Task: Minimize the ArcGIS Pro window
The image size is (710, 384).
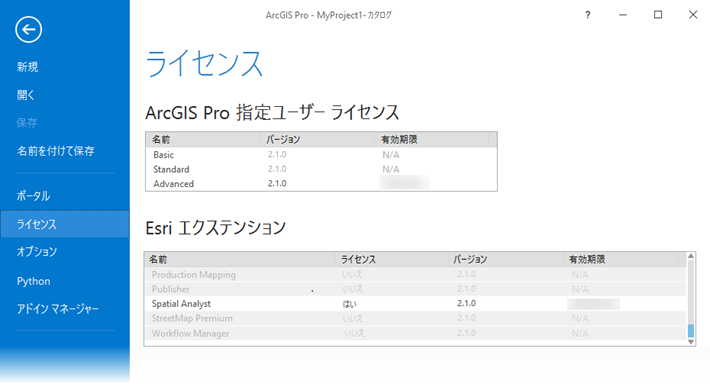Action: click(623, 15)
